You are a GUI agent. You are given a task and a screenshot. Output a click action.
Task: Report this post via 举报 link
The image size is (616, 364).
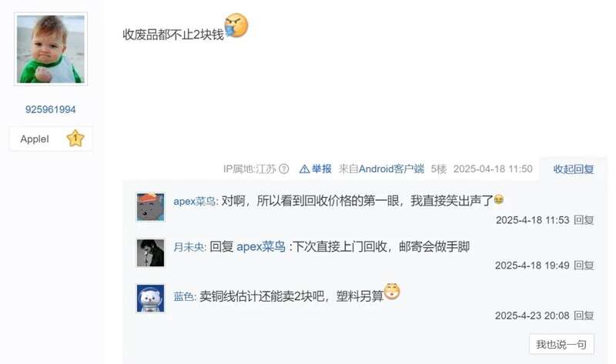coord(321,169)
